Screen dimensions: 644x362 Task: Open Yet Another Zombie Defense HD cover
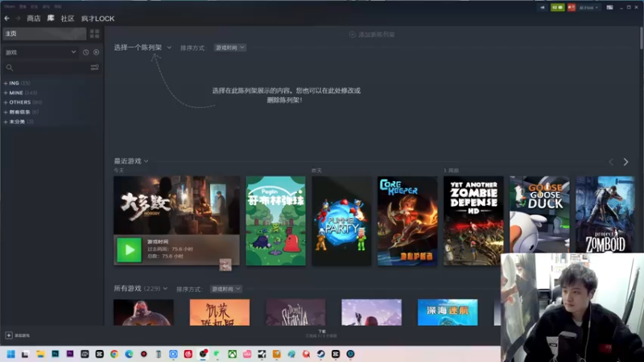tap(473, 220)
